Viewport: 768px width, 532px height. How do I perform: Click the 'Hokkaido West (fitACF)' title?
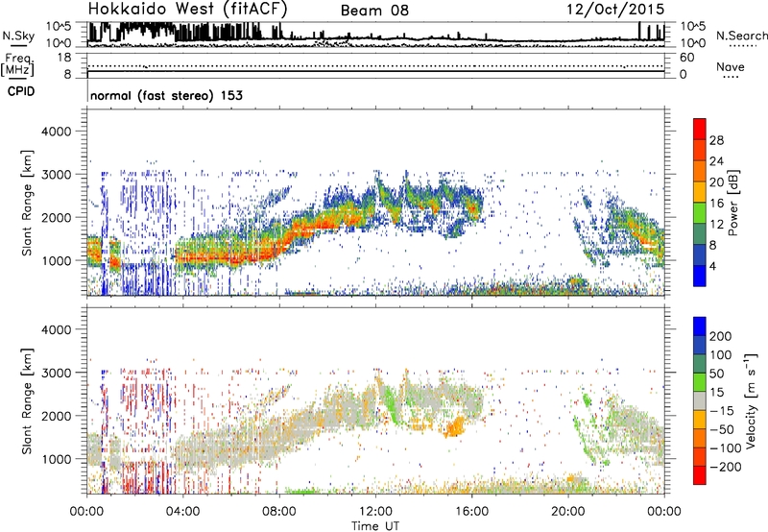point(187,9)
